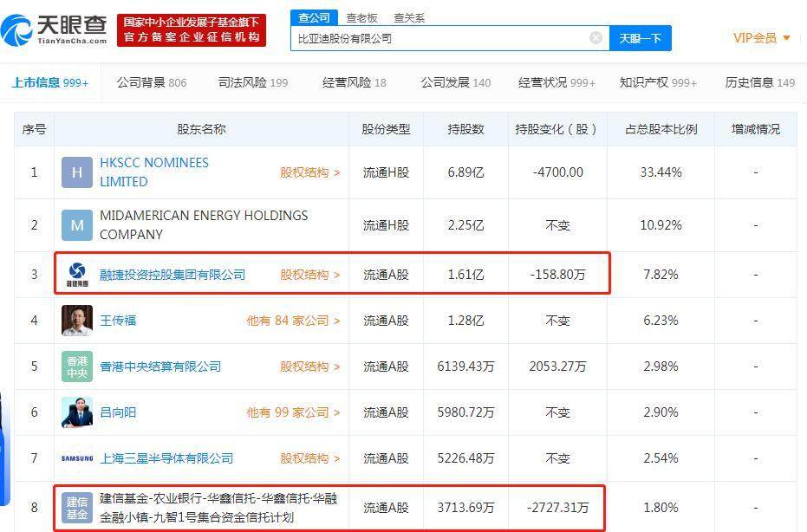The height and width of the screenshot is (532, 807).
Task: Click the 股东名称 column header
Action: tap(201, 129)
